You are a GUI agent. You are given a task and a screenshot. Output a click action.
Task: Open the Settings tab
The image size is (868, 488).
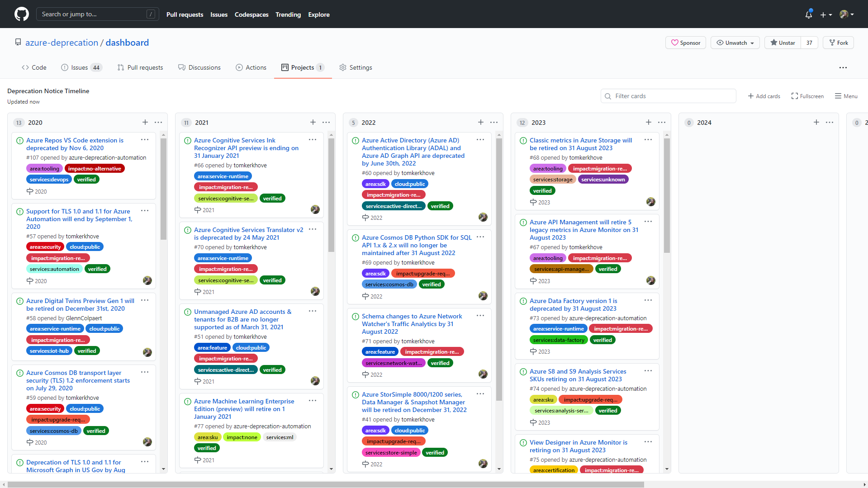pos(356,67)
